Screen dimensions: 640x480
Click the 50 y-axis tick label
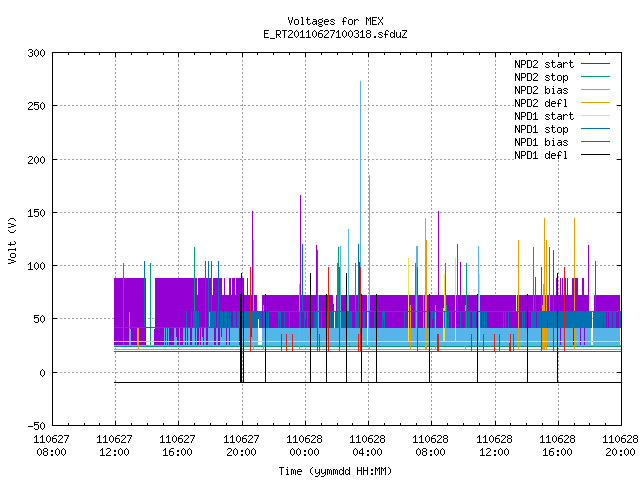click(x=40, y=319)
